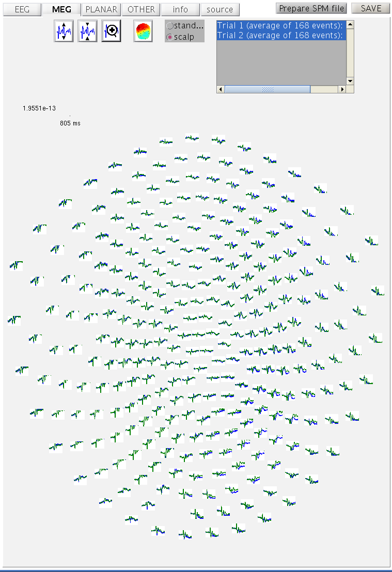
Task: Click the decrease vertical scale icon
Action: pos(87,31)
